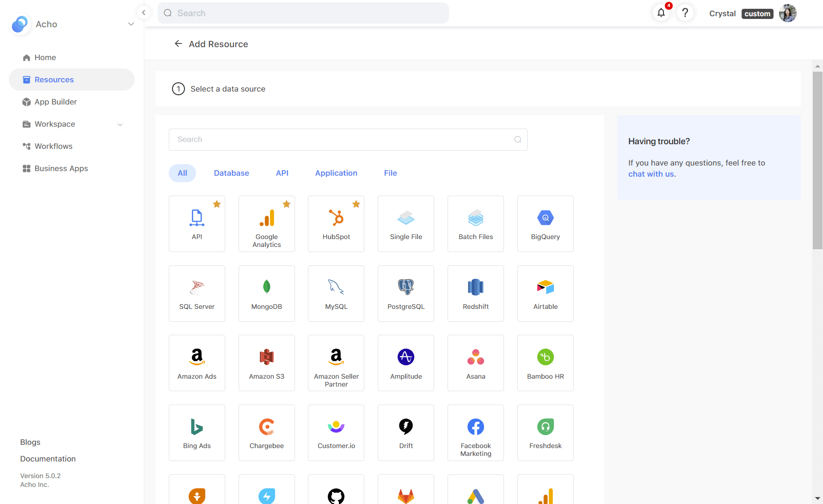Select Single File upload source
The width and height of the screenshot is (823, 504).
tap(406, 224)
